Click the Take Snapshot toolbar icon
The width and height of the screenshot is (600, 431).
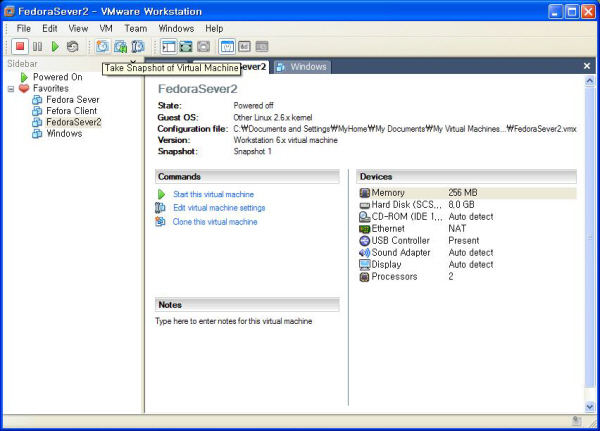click(102, 47)
